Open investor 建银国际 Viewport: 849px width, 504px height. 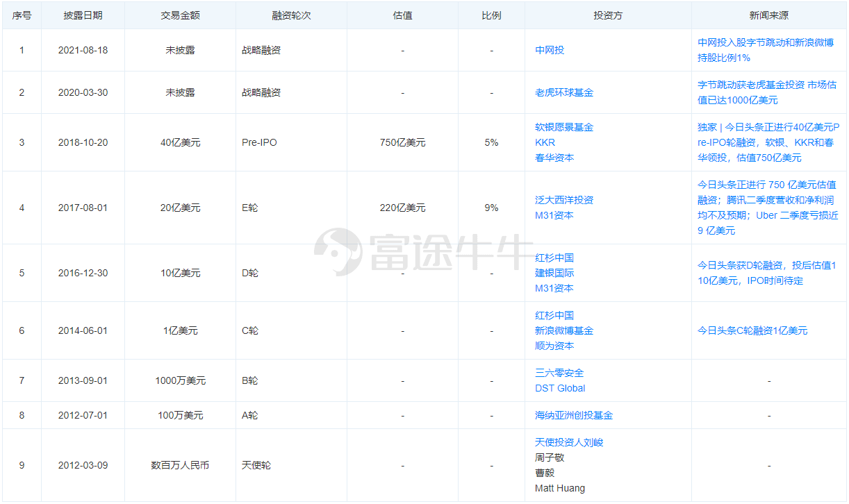[x=554, y=273]
